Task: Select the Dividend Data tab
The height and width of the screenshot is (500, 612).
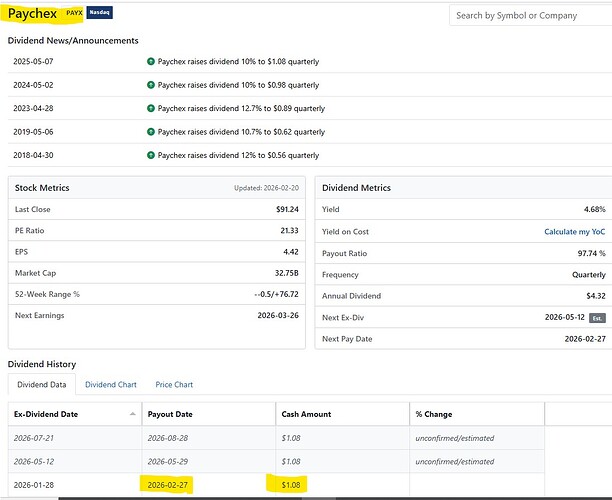Action: click(41, 384)
